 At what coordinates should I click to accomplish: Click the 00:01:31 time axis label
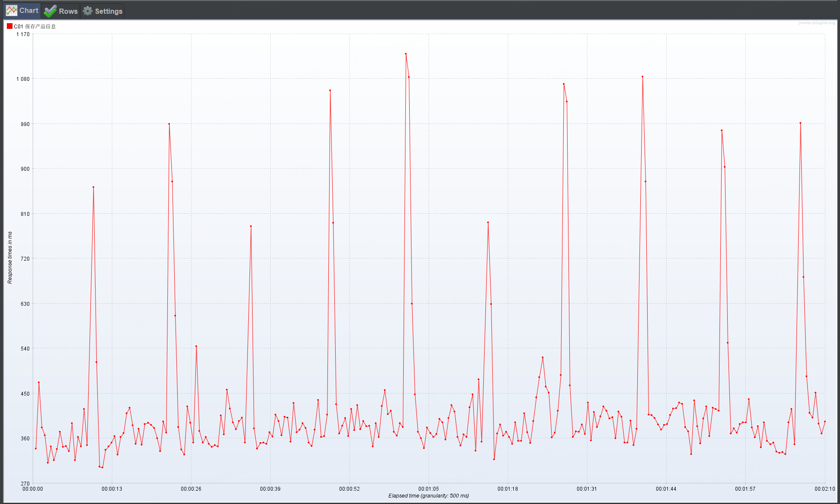(x=587, y=489)
